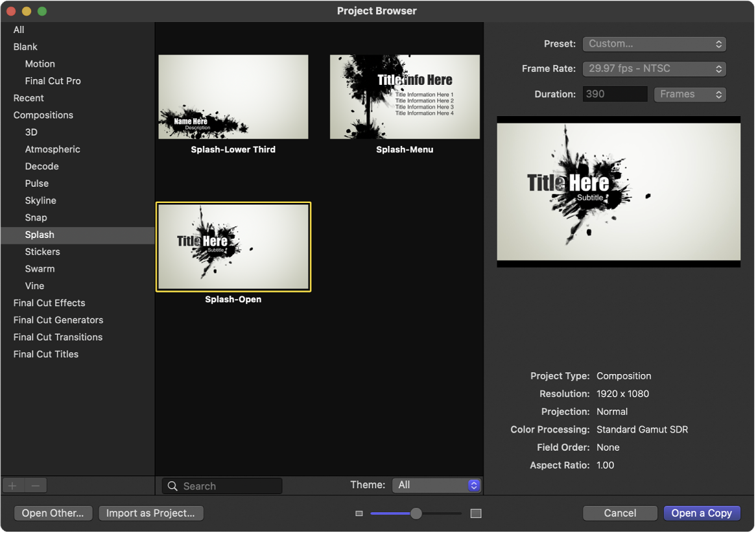Screen dimensions: 756x533
Task: Click the magnifying glass in the search field
Action: (172, 486)
